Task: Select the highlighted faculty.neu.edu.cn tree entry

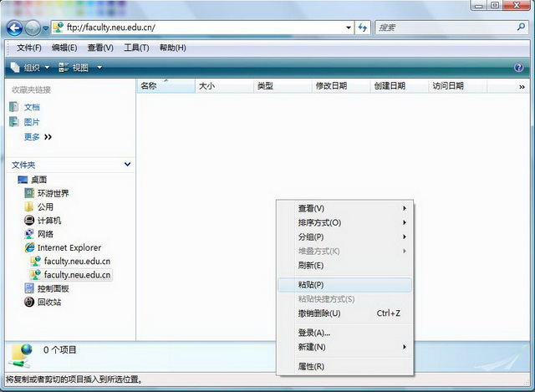Action: 70,275
